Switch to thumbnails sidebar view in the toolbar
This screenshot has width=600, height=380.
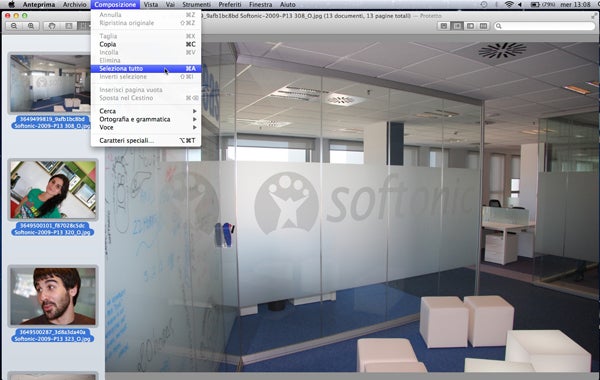457,26
